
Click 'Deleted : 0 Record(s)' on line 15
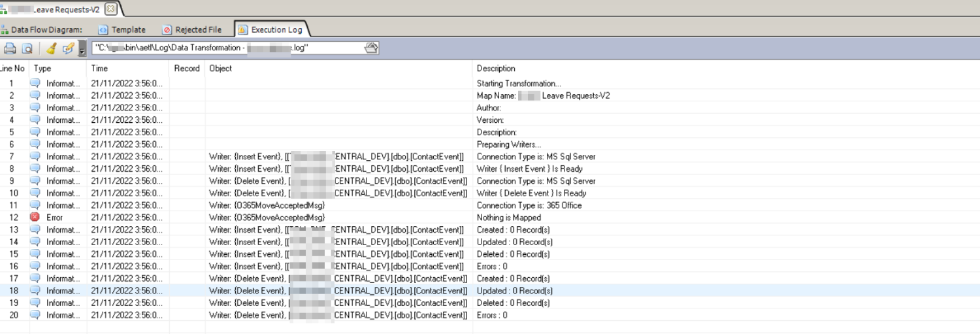click(x=514, y=254)
